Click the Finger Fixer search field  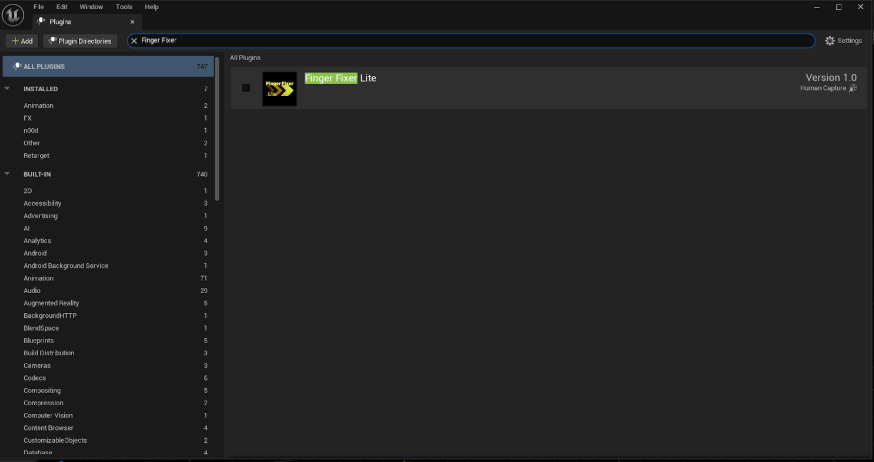[x=471, y=41]
